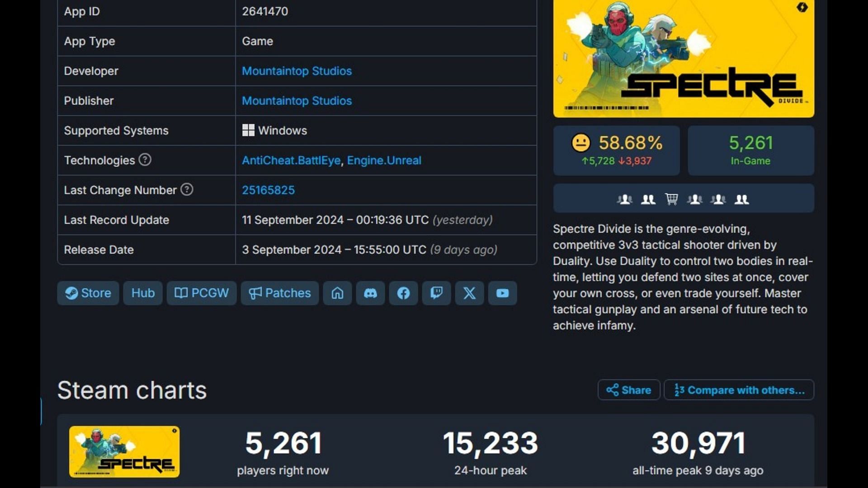Open Facebook page icon

click(404, 293)
